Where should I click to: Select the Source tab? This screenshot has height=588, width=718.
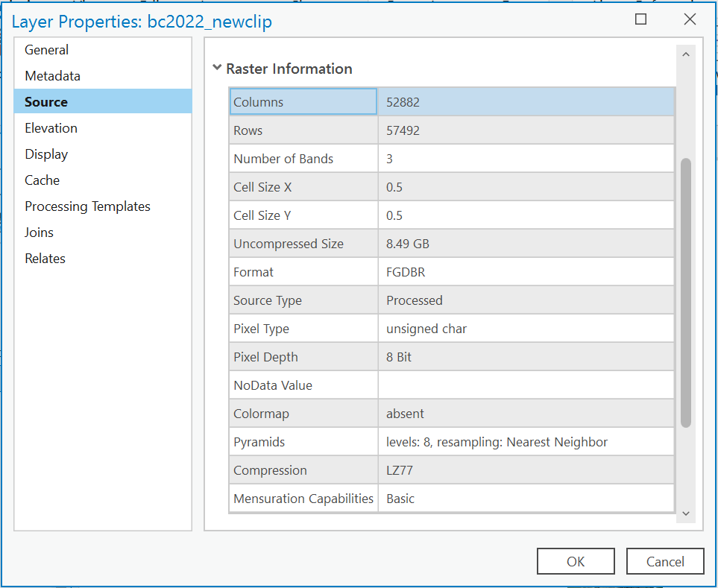pyautogui.click(x=46, y=102)
